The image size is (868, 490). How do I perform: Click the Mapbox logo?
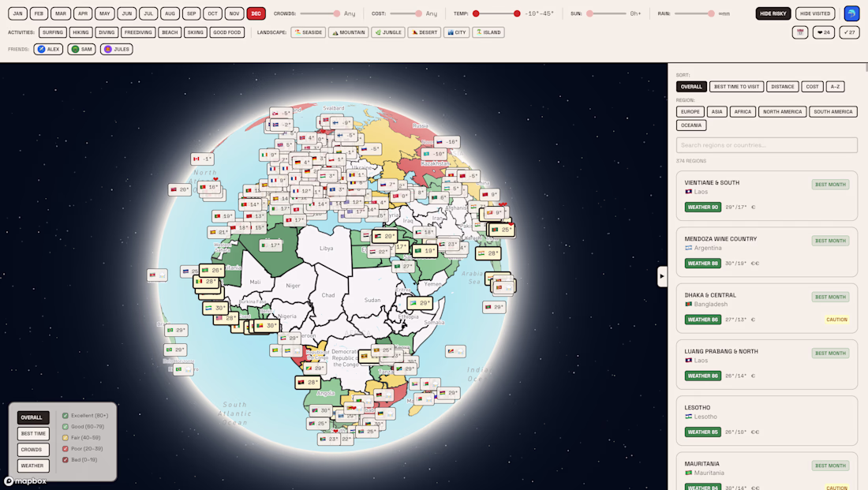click(25, 481)
